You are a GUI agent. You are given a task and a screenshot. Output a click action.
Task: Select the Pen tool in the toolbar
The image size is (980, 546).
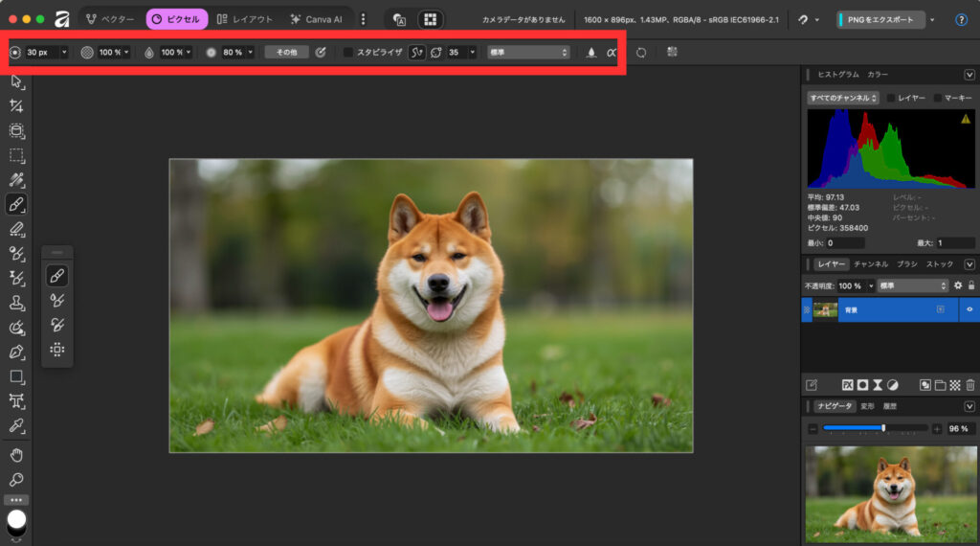click(x=16, y=352)
